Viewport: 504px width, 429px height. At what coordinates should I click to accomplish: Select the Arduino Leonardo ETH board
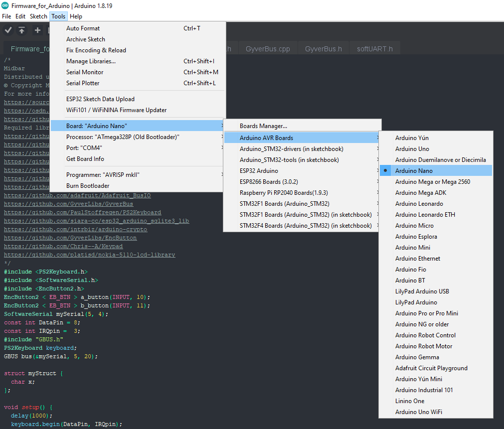pos(436,214)
